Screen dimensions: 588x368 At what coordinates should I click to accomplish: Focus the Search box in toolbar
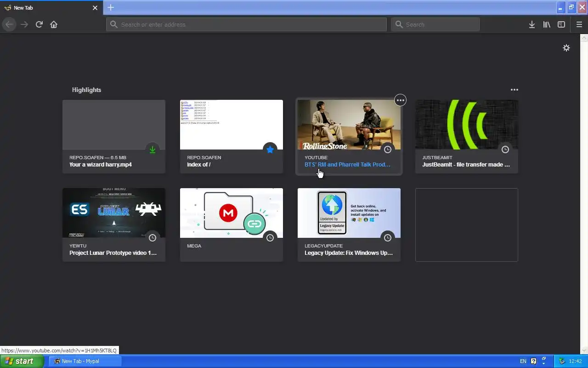(435, 24)
